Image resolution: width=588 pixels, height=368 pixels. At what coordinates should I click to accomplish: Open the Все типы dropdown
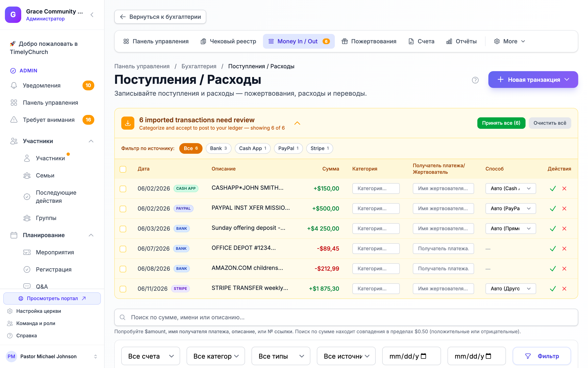(x=281, y=356)
